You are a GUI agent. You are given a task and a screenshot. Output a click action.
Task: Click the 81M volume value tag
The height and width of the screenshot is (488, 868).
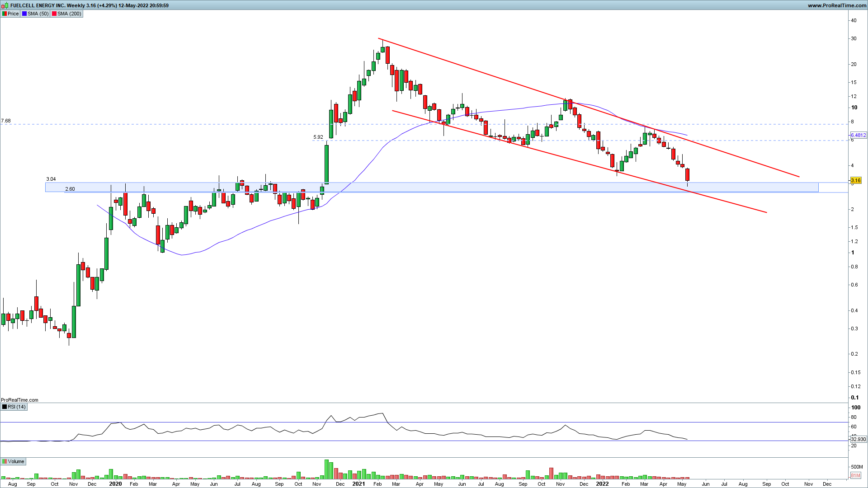(855, 475)
